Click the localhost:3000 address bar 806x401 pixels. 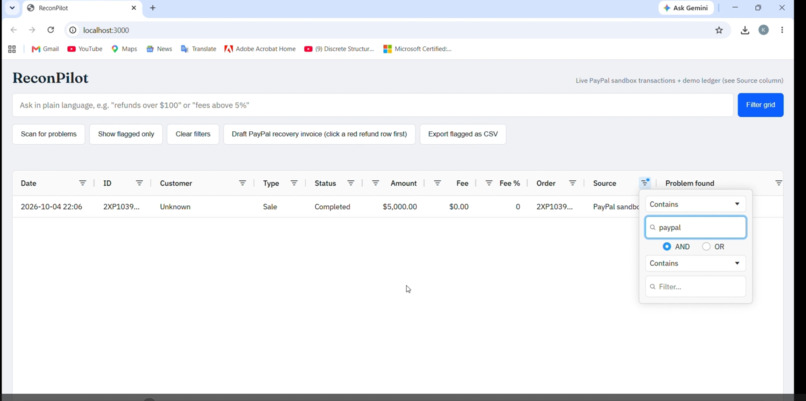pyautogui.click(x=396, y=30)
